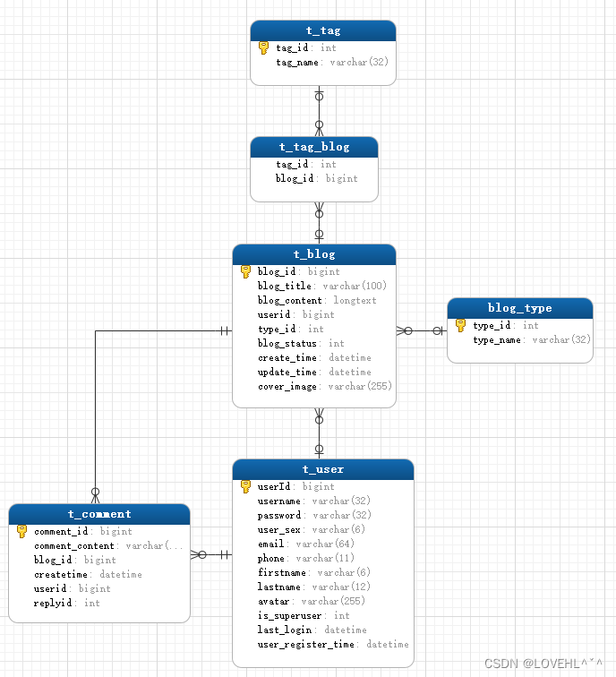The height and width of the screenshot is (677, 616).
Task: Select the createtime datetime column
Action: tap(88, 574)
